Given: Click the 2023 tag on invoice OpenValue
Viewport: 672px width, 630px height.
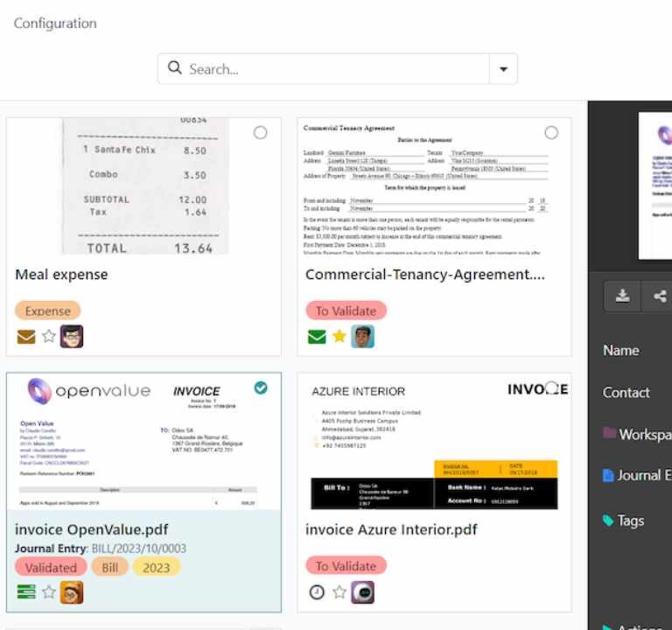Looking at the screenshot, I should coord(156,567).
